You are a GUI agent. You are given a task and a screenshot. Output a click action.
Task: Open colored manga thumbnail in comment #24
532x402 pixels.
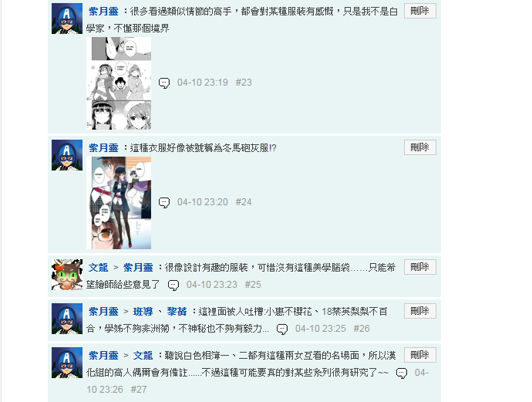119,203
